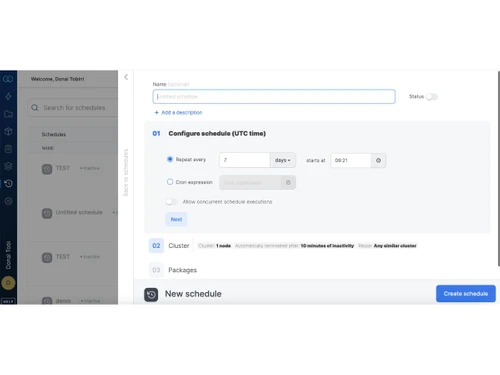Select the Repeat every radio option
Image resolution: width=500 pixels, height=375 pixels.
pyautogui.click(x=170, y=159)
